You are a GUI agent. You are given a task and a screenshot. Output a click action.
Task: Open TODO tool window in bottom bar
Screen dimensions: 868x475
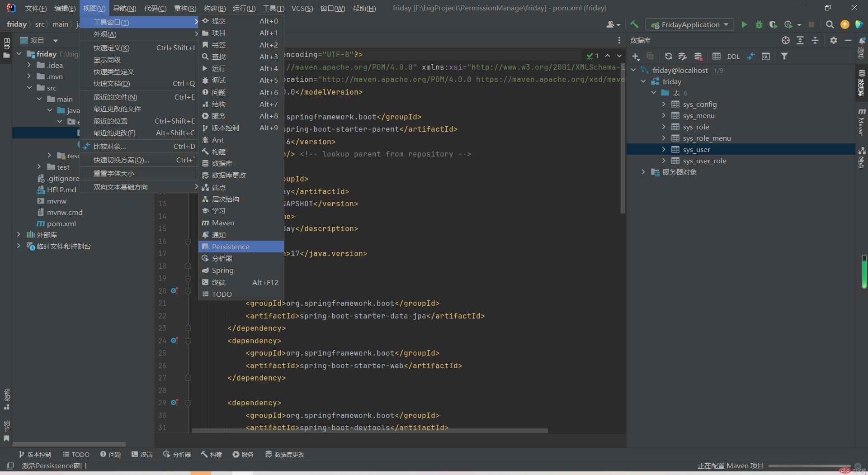(76, 454)
